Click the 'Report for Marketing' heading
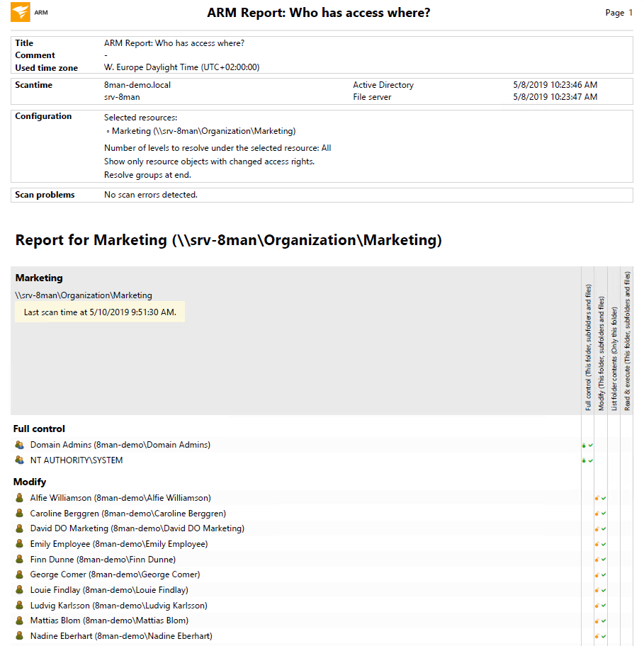The height and width of the screenshot is (646, 644). point(228,240)
